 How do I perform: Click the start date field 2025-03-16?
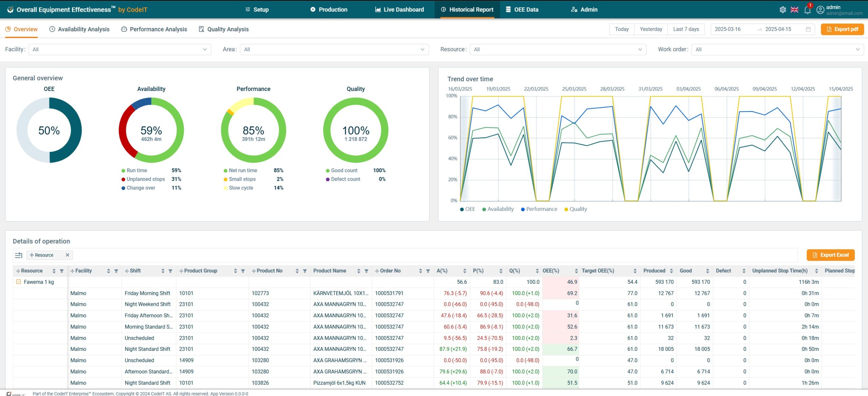728,29
